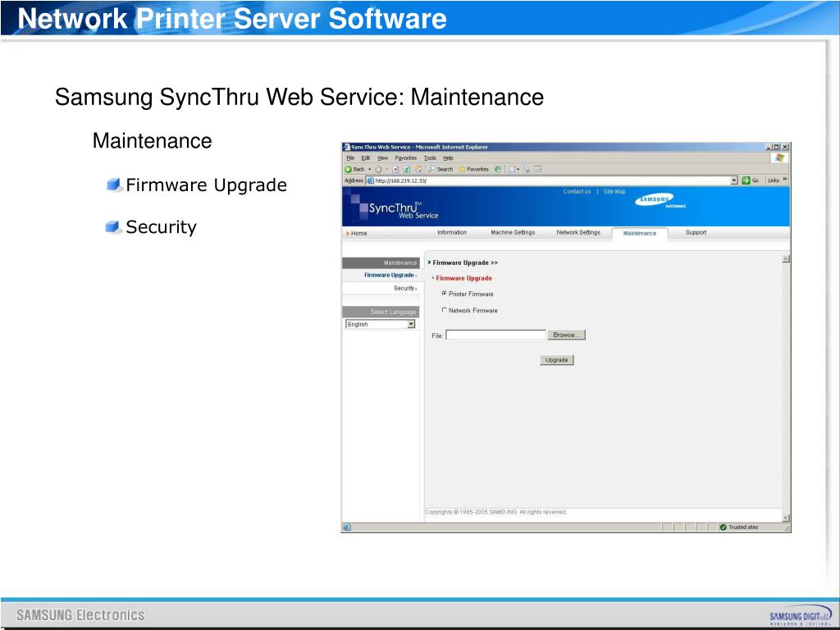Click the green Go arrow button
840x630 pixels.
[746, 180]
